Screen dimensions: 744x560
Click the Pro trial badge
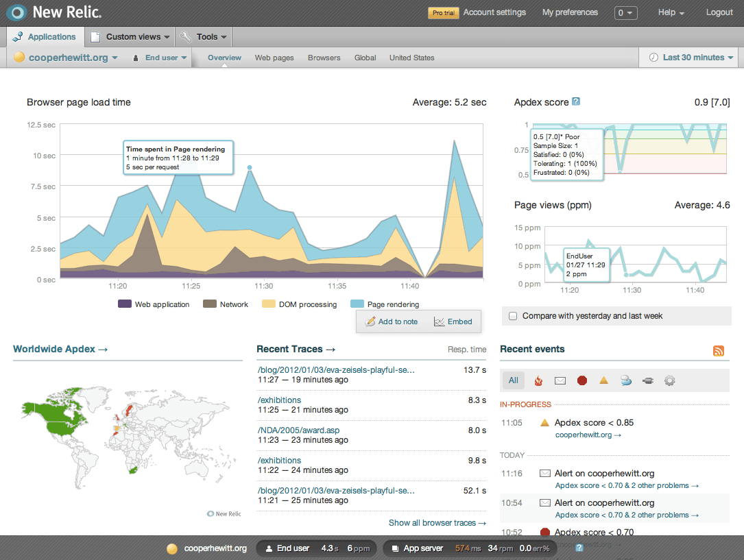click(x=444, y=13)
